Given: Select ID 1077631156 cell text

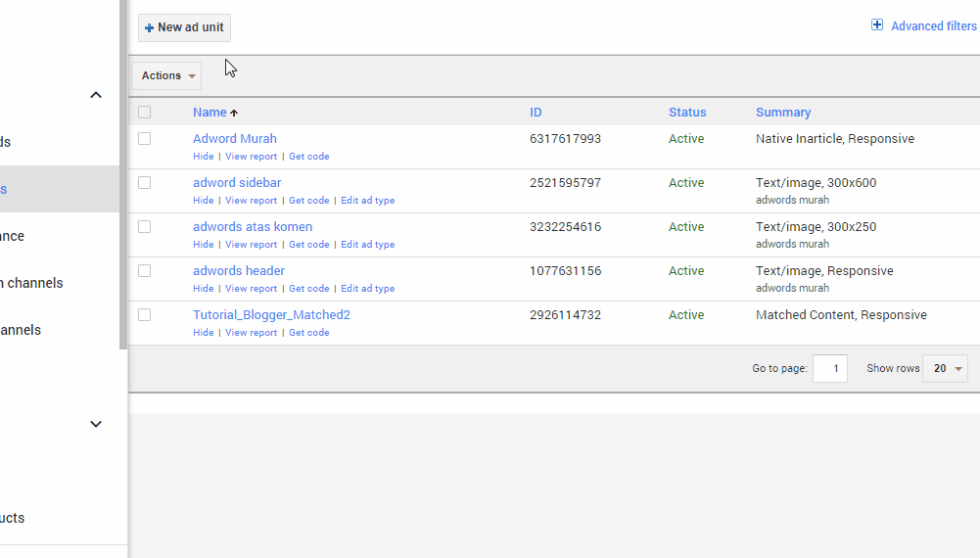Looking at the screenshot, I should (x=565, y=270).
